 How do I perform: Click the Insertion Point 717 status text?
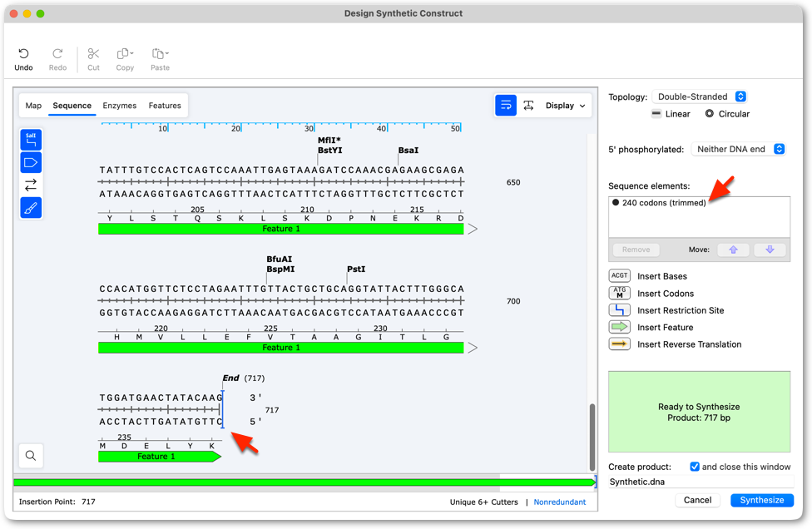click(57, 502)
